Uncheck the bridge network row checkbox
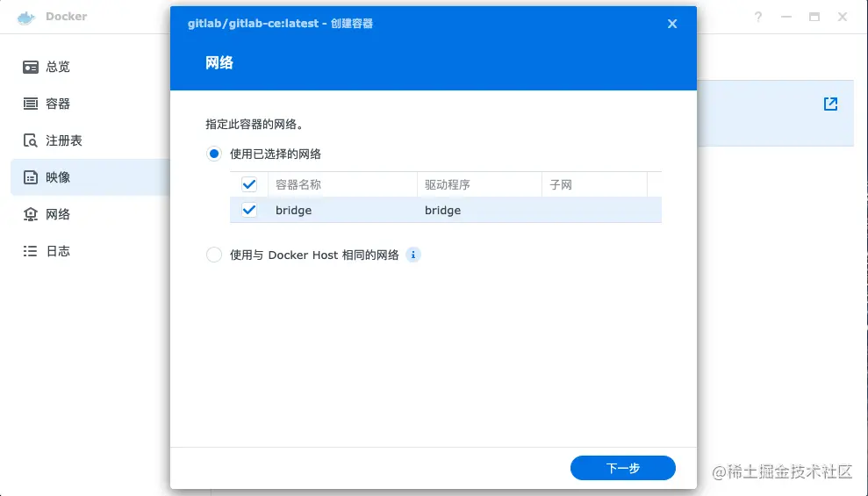This screenshot has width=868, height=496. pyautogui.click(x=249, y=210)
